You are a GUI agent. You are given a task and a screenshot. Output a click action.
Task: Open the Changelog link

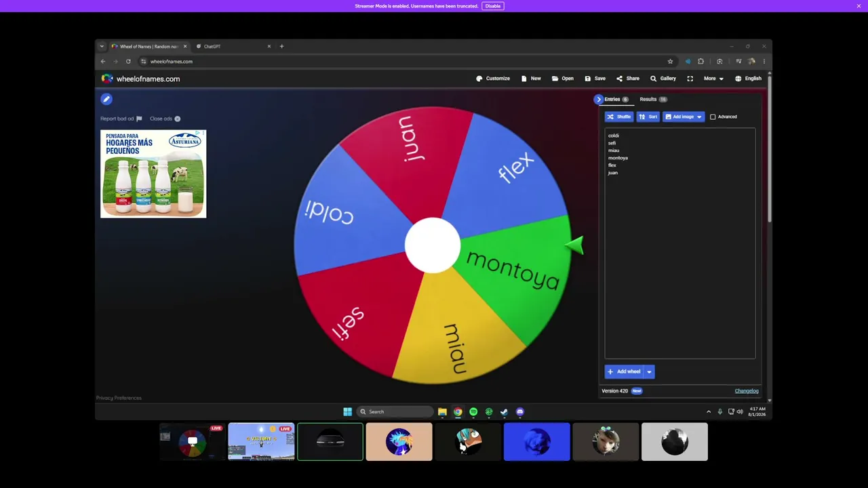click(747, 391)
